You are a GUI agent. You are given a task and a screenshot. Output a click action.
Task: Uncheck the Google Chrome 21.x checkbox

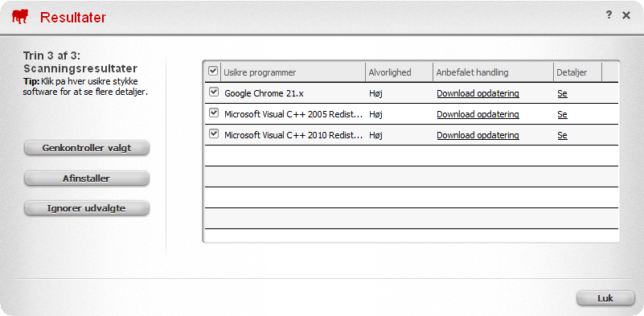tap(214, 92)
